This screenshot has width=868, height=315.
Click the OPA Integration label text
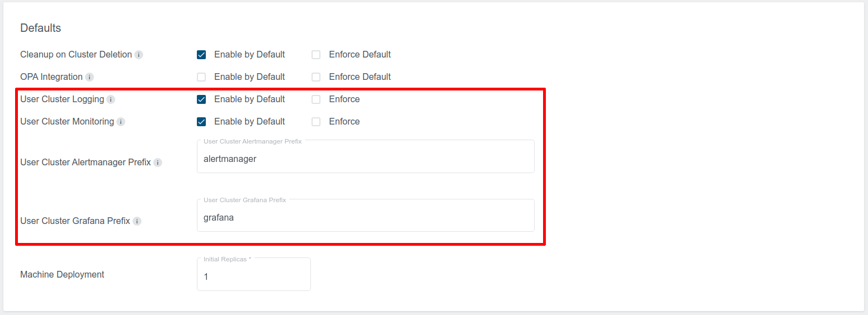coord(51,77)
